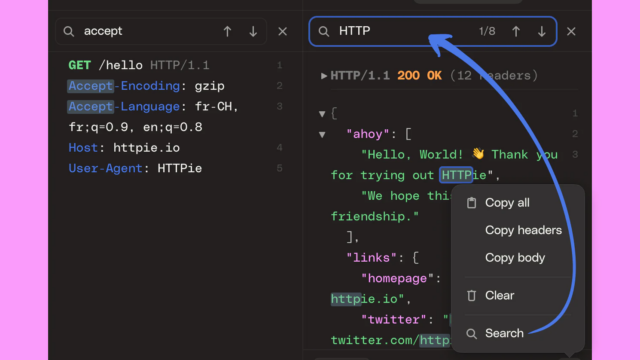This screenshot has width=640, height=360.
Task: Click the 'User-Agent' header name
Action: tap(105, 169)
